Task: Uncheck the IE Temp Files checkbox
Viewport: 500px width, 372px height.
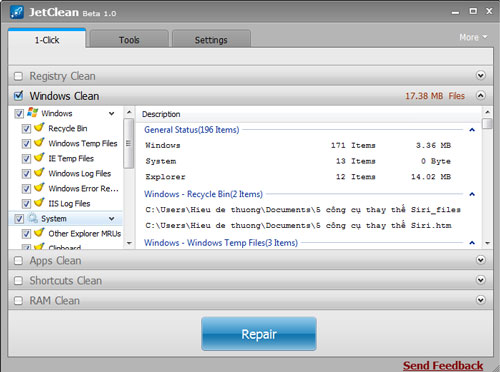Action: [x=26, y=159]
